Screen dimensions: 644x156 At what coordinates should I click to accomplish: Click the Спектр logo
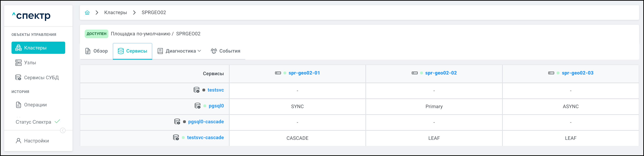click(x=32, y=16)
